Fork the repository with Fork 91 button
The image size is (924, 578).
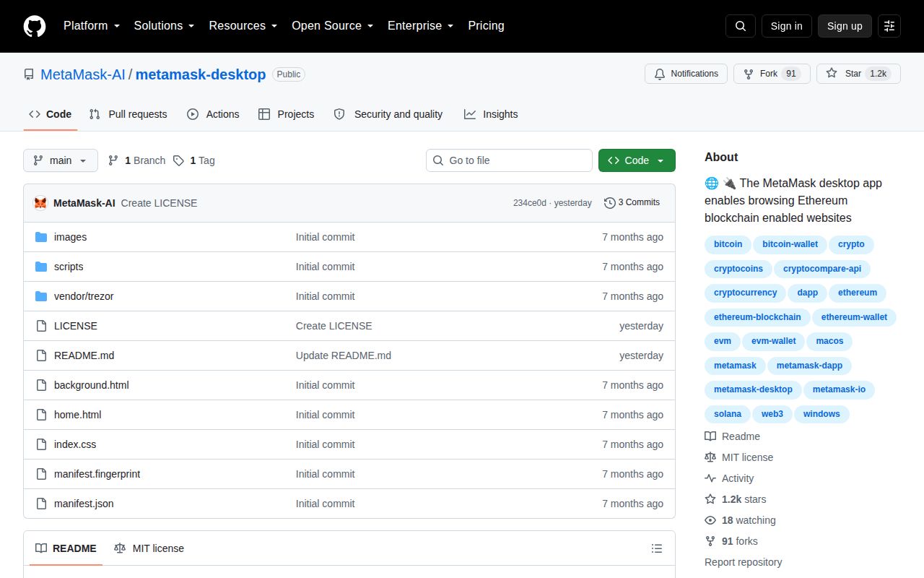772,74
